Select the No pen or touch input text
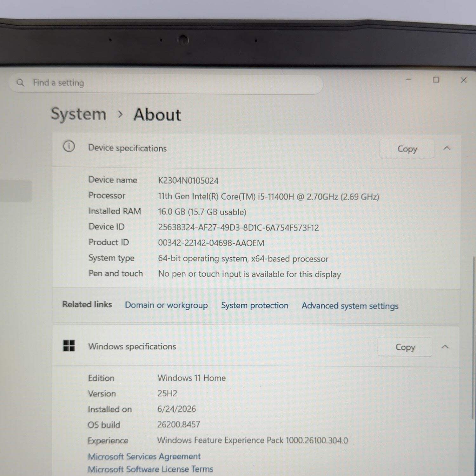 pyautogui.click(x=249, y=274)
